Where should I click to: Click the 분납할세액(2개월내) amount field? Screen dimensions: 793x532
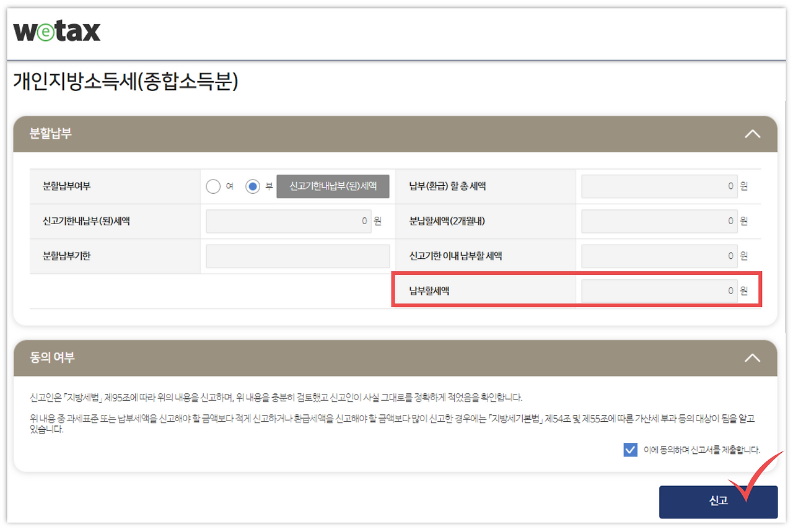pos(659,221)
